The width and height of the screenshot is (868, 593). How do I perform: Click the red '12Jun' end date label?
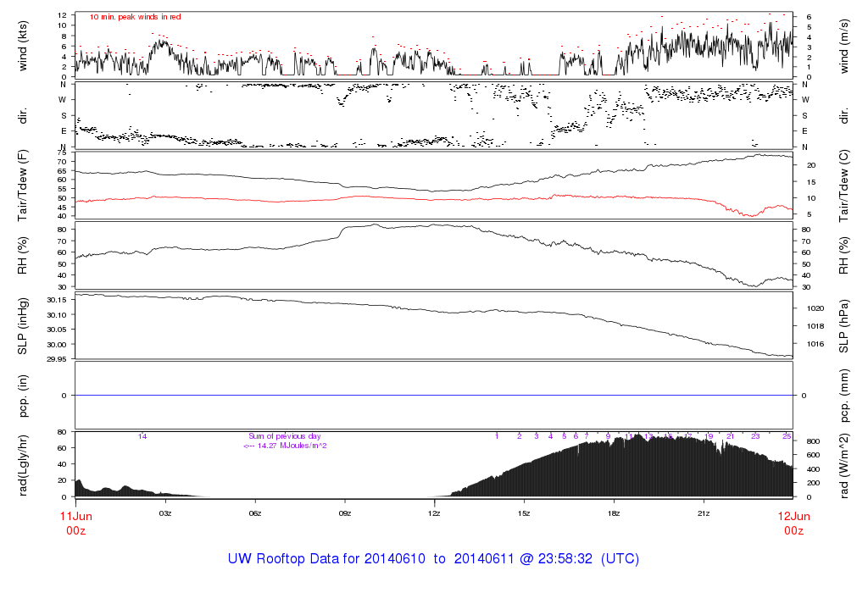[x=793, y=516]
